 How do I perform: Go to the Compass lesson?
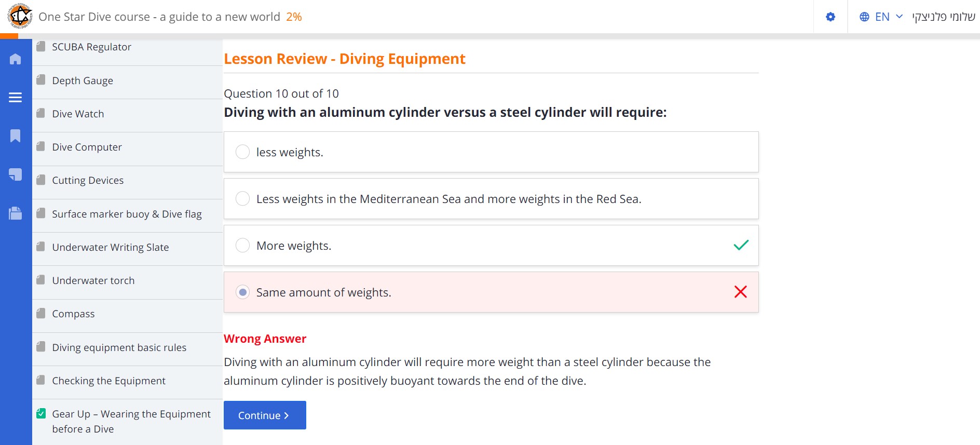pos(73,314)
